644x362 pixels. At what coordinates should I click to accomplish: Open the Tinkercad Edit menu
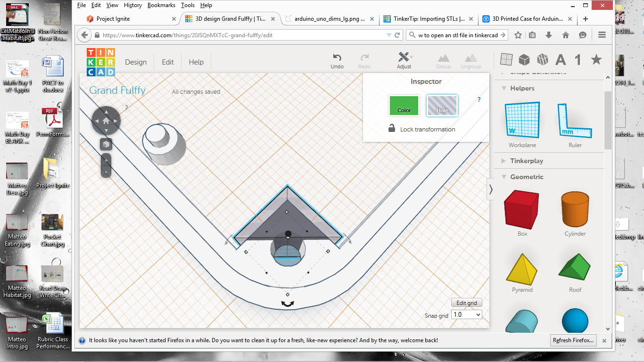[x=168, y=62]
